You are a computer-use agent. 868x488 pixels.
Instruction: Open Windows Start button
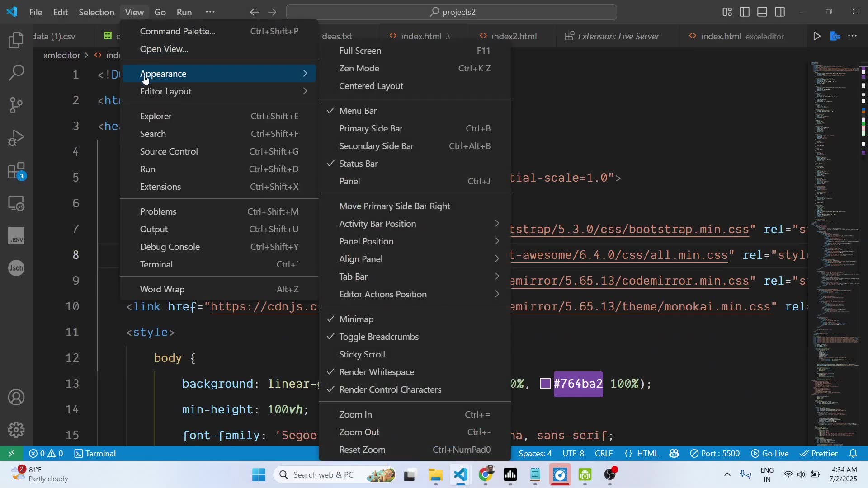[259, 475]
